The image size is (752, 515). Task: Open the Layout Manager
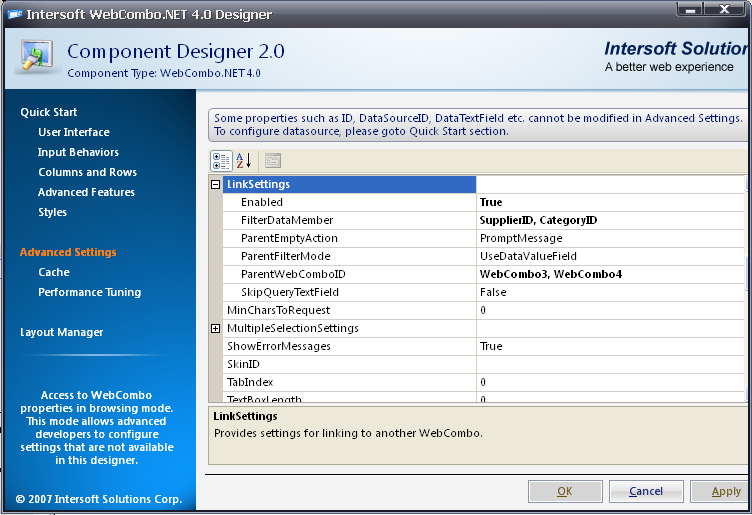tap(62, 332)
